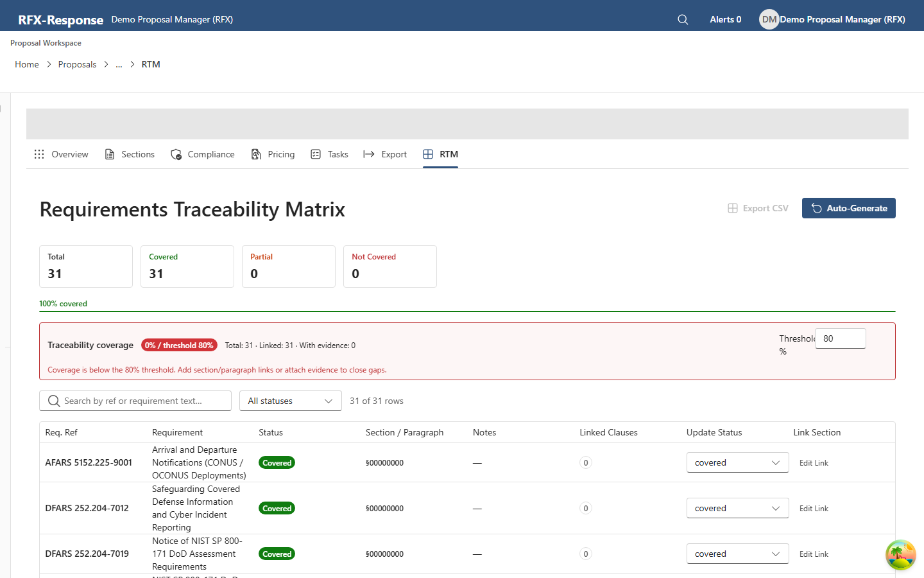Viewport: 924px width, 578px height.
Task: Click the palm tree floating widget icon
Action: [901, 555]
